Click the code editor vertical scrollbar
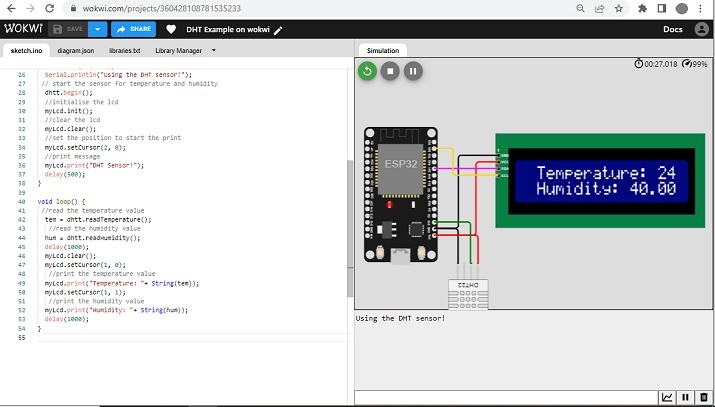The image size is (715, 407). click(350, 228)
